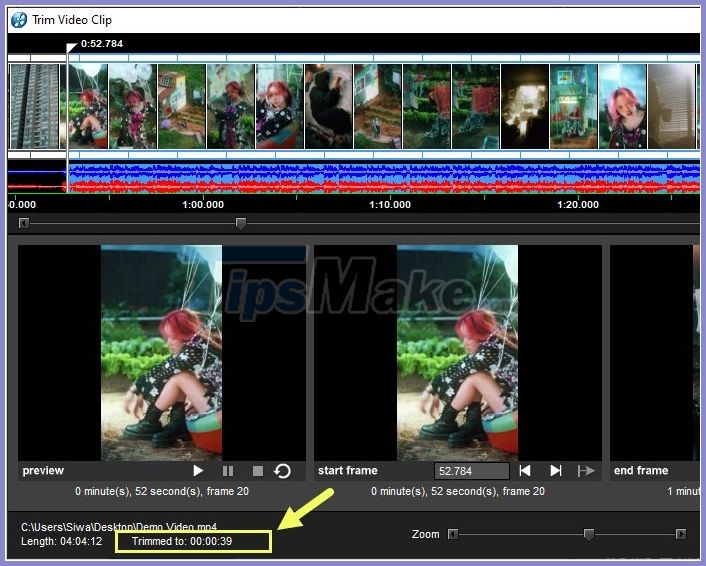Image resolution: width=706 pixels, height=566 pixels.
Task: Click the hooded black figure thumbnail
Action: point(329,106)
